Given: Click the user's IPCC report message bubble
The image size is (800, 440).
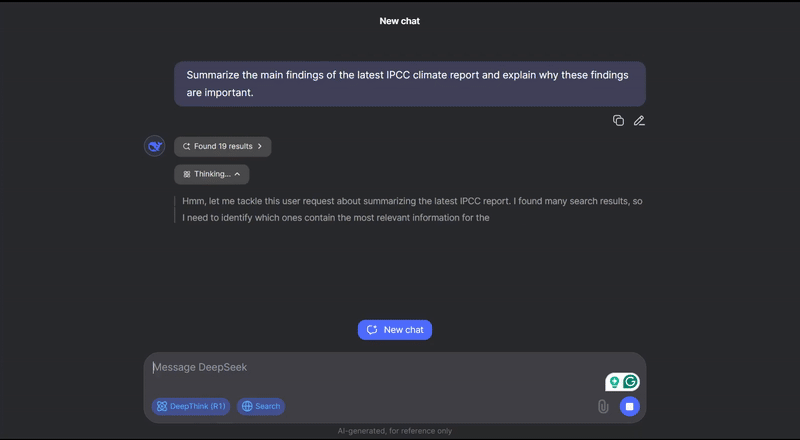Looking at the screenshot, I should [x=409, y=84].
